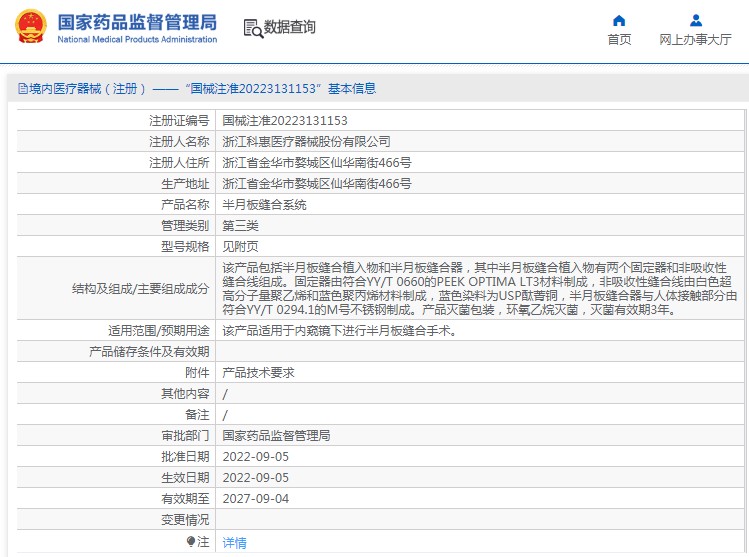749x557 pixels.
Task: Click expiry date 2027-09-04
Action: point(256,499)
